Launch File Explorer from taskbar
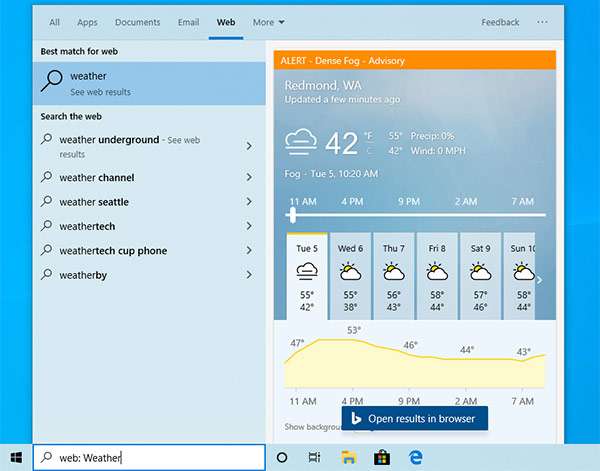Viewport: 600px width, 471px height. [x=348, y=457]
